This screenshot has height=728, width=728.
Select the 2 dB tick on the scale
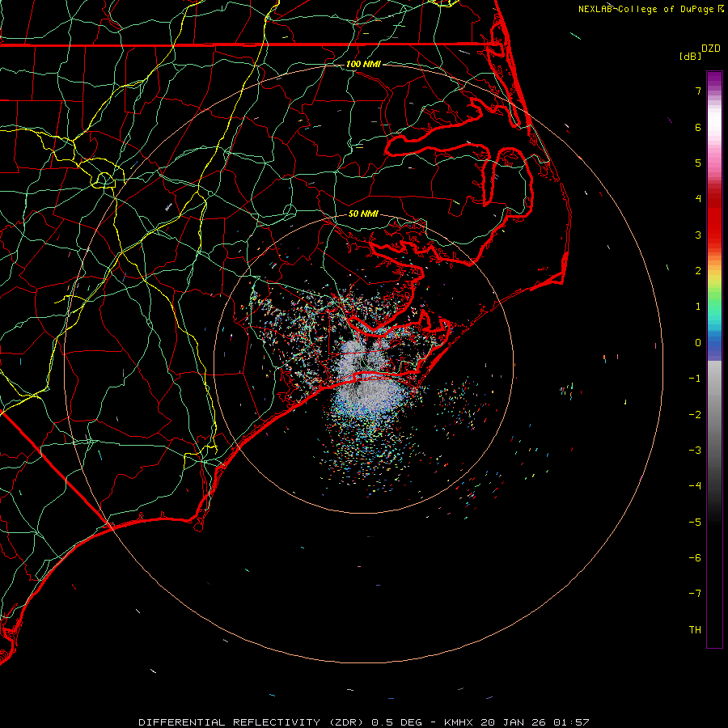[x=696, y=271]
